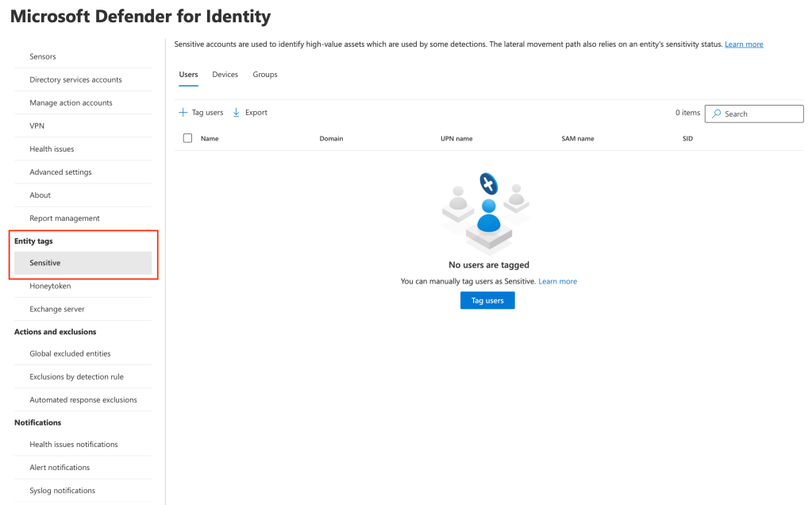Open Health issues notifications settings
The height and width of the screenshot is (505, 812).
click(73, 445)
